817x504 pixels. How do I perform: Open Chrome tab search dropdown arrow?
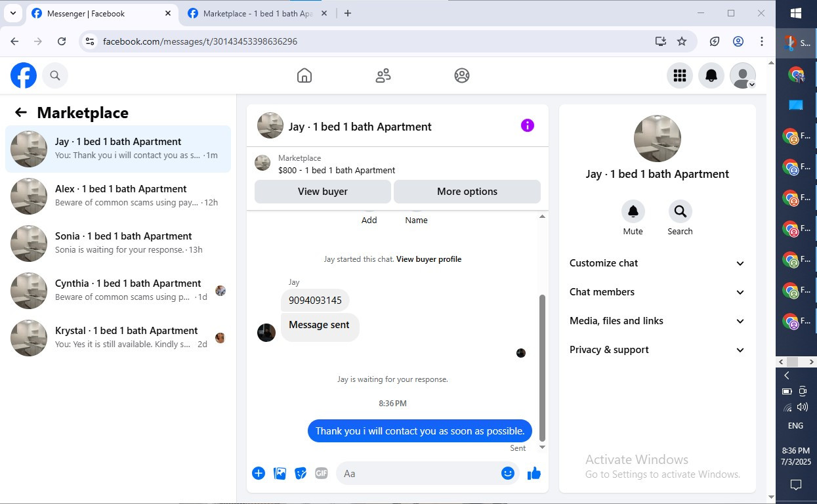(12, 13)
